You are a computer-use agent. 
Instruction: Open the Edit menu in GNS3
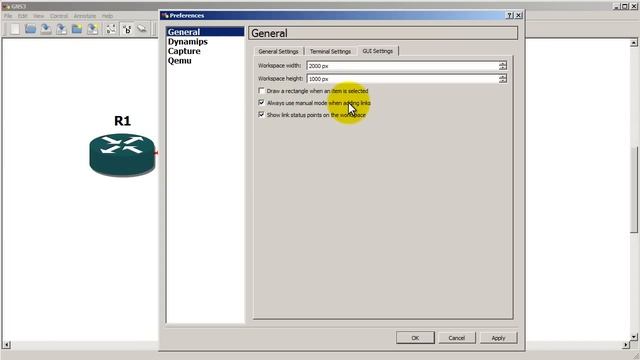point(22,16)
